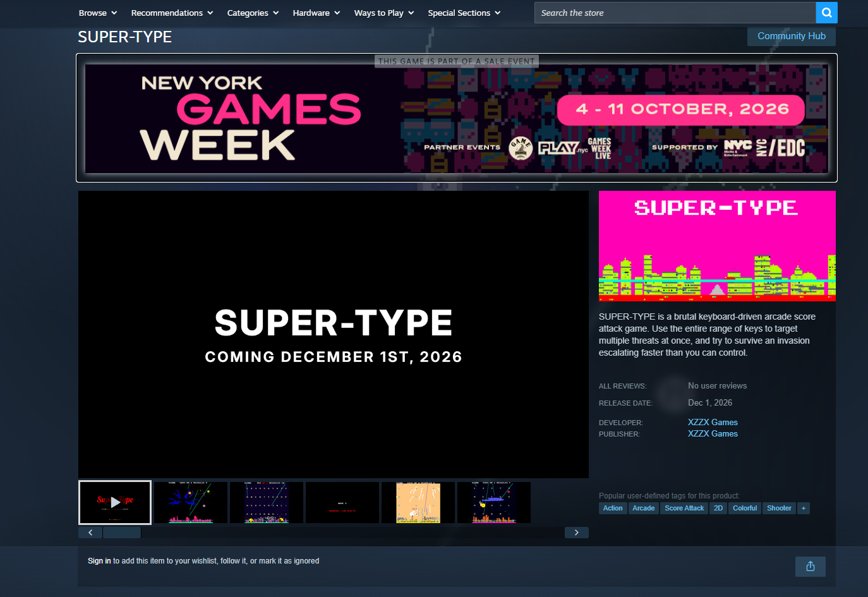Select the second screenshot thumbnail with blue lines

[191, 502]
